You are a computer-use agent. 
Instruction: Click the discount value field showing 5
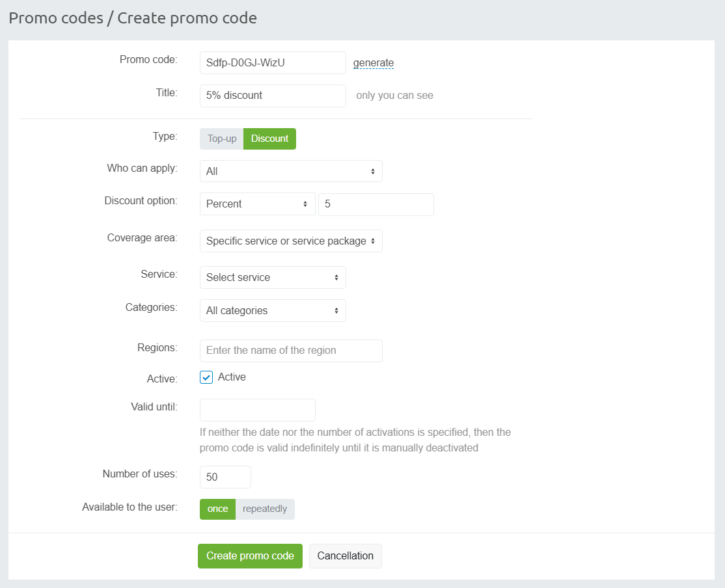click(x=376, y=204)
